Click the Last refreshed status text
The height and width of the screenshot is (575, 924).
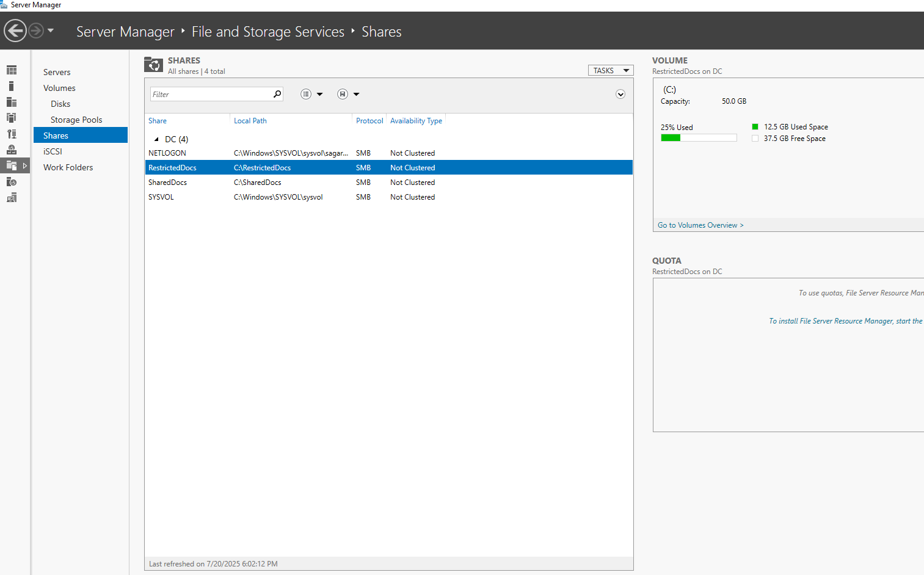(x=213, y=564)
